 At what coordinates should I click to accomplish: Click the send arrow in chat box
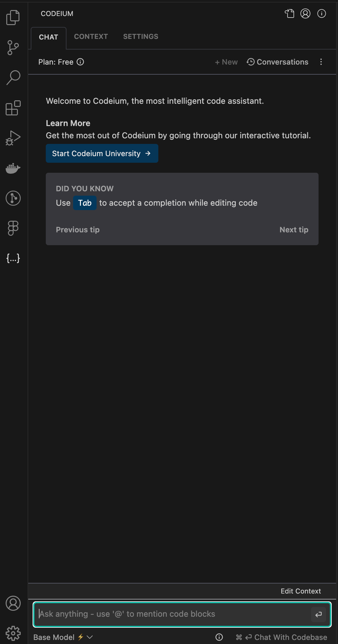(x=319, y=614)
